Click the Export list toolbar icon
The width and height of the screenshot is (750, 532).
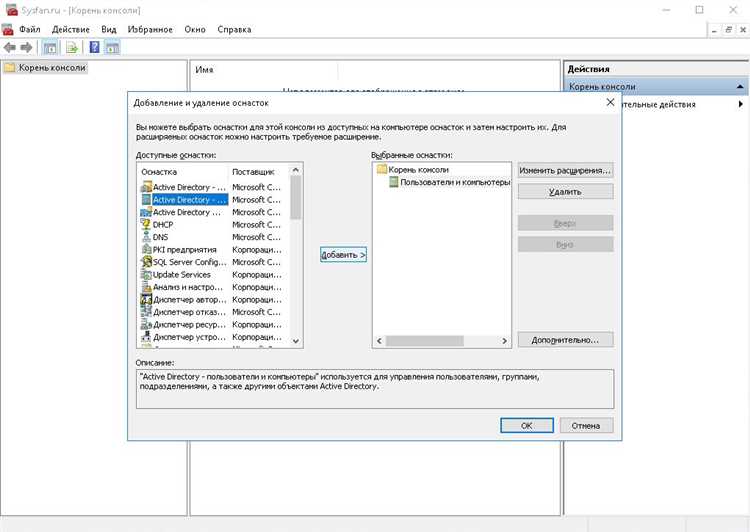click(72, 47)
